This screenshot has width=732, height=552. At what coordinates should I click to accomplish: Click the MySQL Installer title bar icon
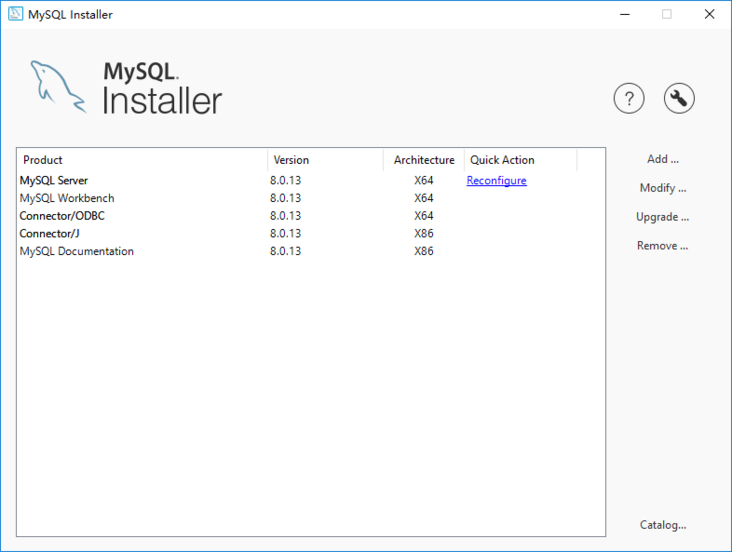tap(15, 14)
